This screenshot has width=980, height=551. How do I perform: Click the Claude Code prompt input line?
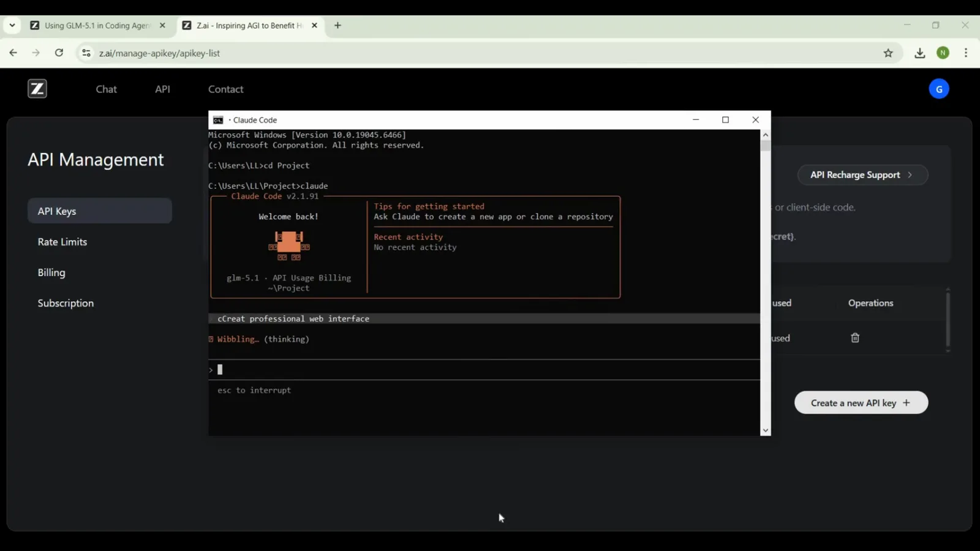(x=484, y=370)
